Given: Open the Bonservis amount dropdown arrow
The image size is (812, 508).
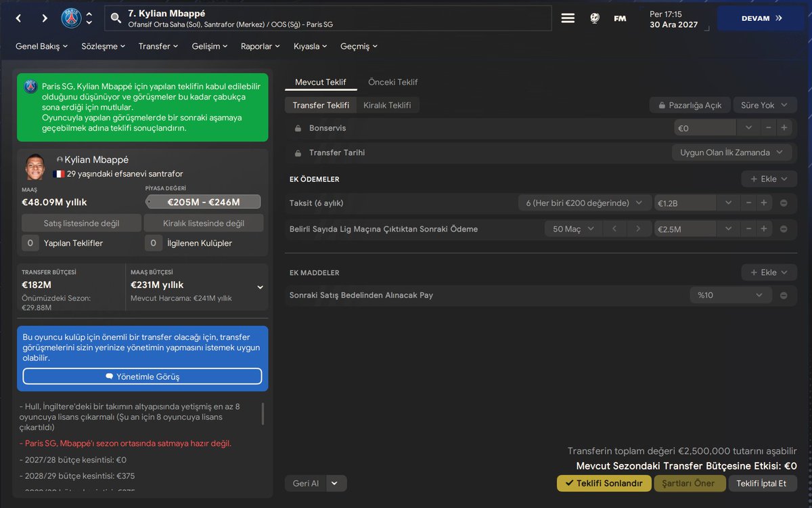Looking at the screenshot, I should point(748,128).
